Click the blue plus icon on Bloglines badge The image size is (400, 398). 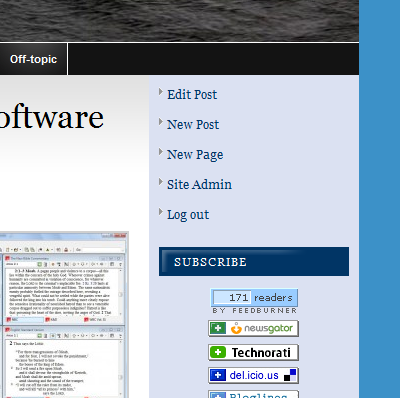218,395
